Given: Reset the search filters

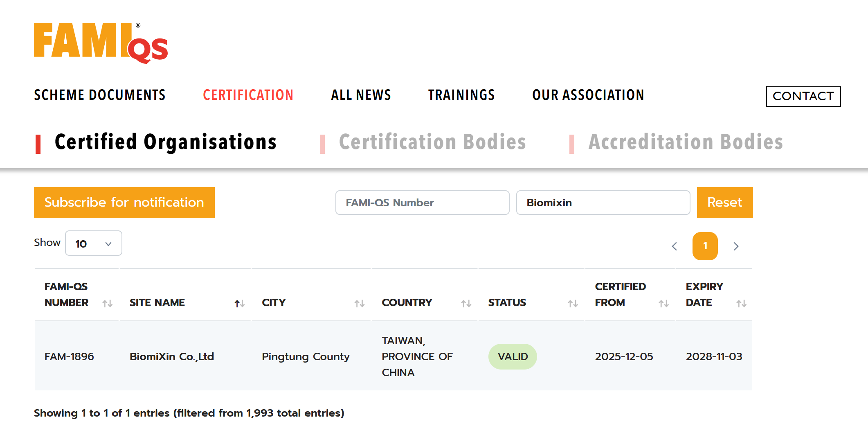Looking at the screenshot, I should 724,203.
